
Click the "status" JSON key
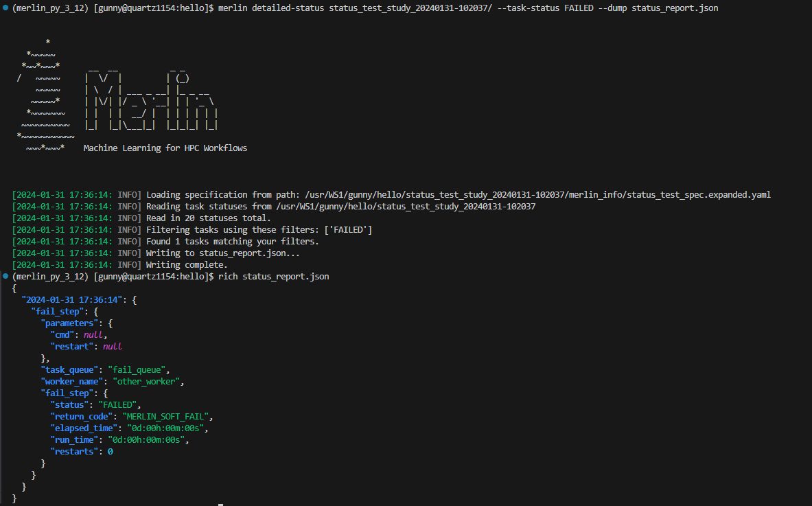[69, 405]
